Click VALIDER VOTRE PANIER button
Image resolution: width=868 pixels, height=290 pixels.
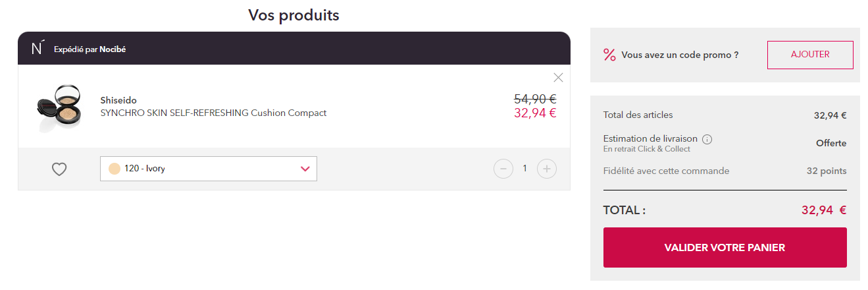(725, 248)
